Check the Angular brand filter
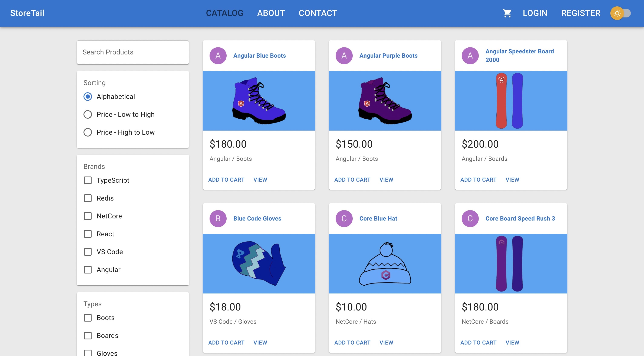 tap(88, 270)
